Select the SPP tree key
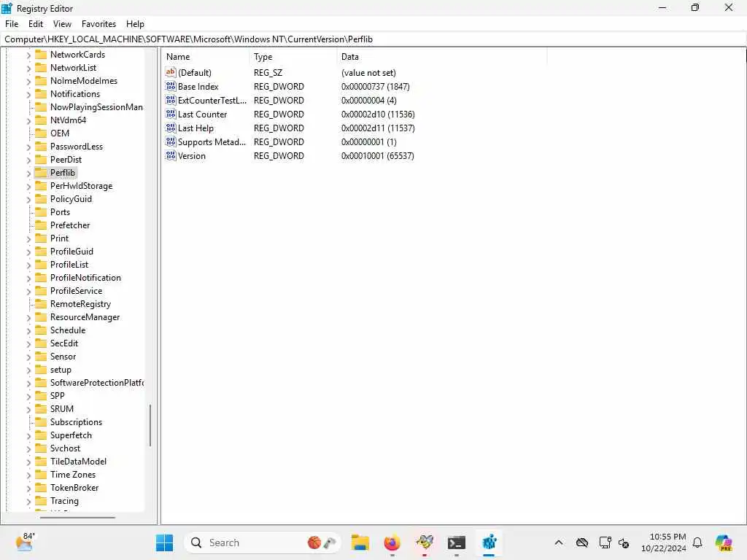 tap(57, 396)
